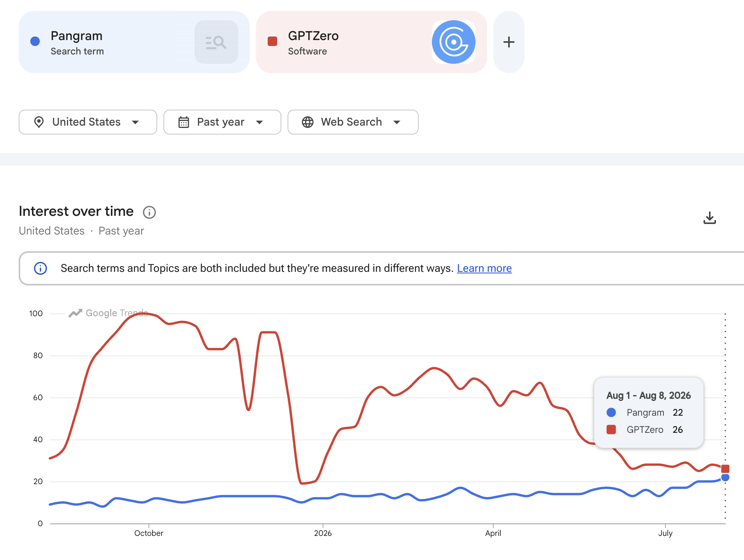Click the Interest over time heading
Screen dimensions: 744x560
point(76,211)
